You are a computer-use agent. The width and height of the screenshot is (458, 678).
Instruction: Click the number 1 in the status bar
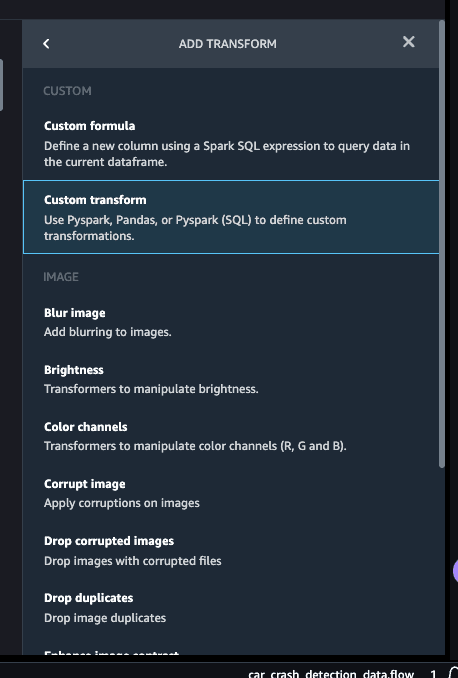coord(433,673)
